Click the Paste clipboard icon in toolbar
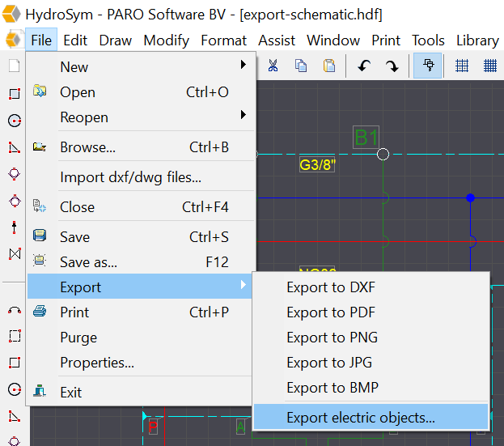This screenshot has height=446, width=504. click(329, 66)
